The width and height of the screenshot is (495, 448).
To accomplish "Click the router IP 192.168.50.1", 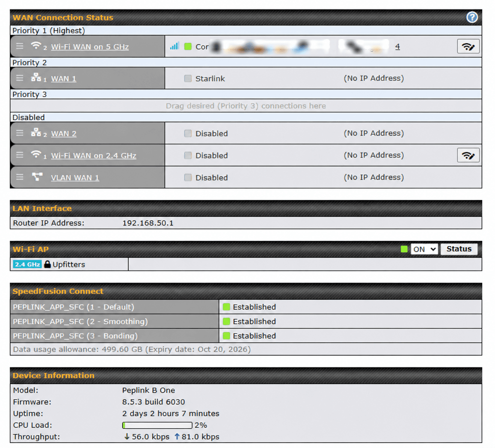I will pos(148,223).
